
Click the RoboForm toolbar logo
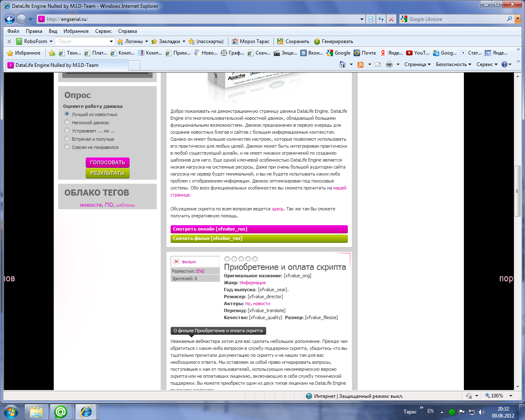31,41
